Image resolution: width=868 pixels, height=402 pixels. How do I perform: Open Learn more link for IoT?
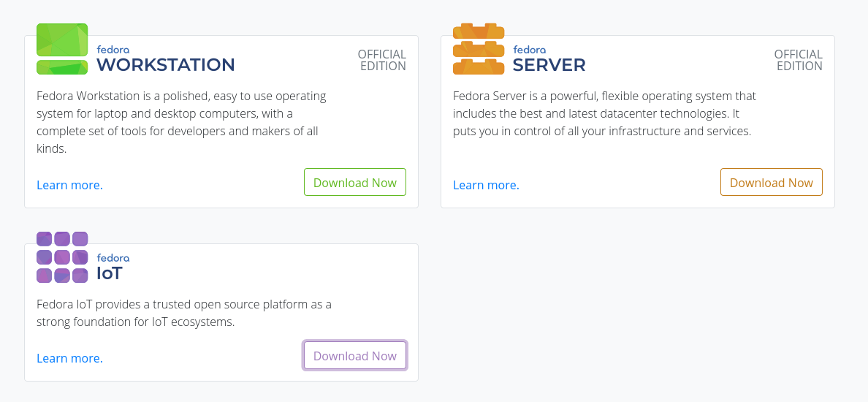69,358
